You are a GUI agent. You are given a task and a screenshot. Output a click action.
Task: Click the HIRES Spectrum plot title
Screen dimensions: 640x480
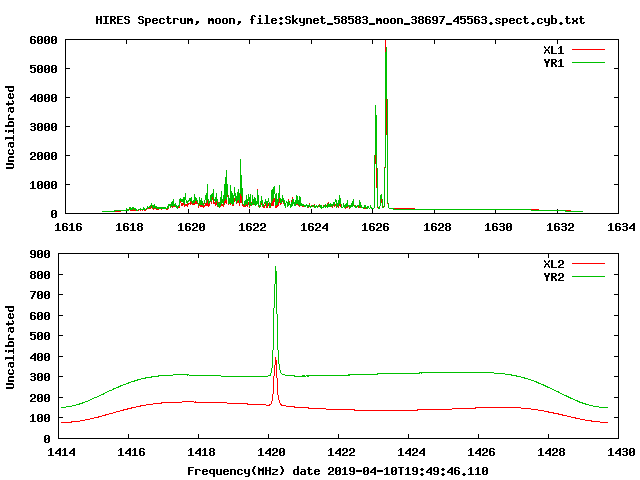(x=340, y=20)
